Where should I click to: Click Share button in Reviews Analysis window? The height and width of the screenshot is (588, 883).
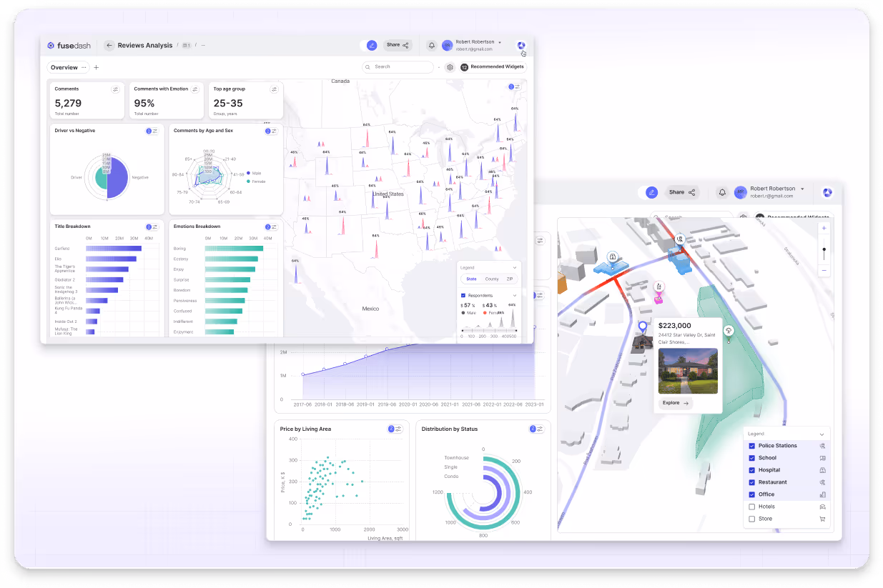397,45
